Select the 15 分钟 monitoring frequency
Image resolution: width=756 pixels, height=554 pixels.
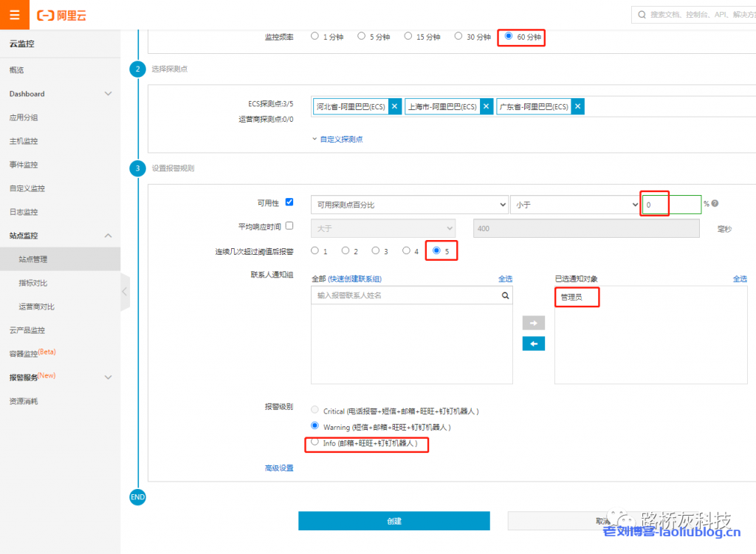pyautogui.click(x=408, y=35)
